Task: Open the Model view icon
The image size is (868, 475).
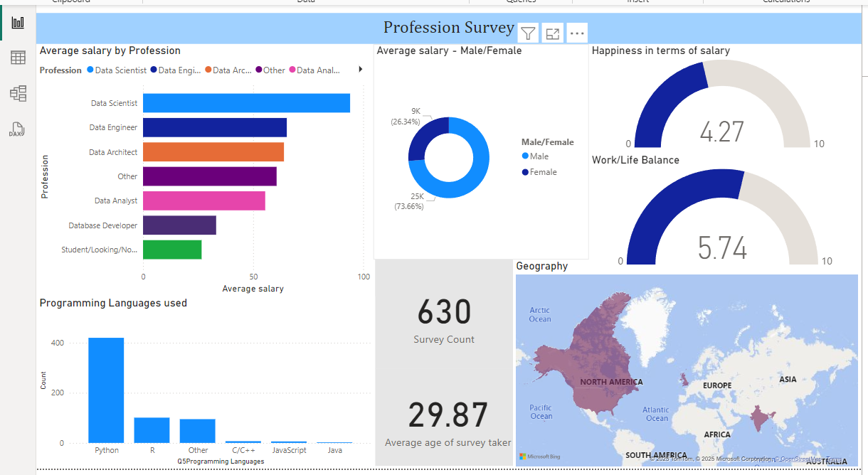Action: tap(18, 94)
